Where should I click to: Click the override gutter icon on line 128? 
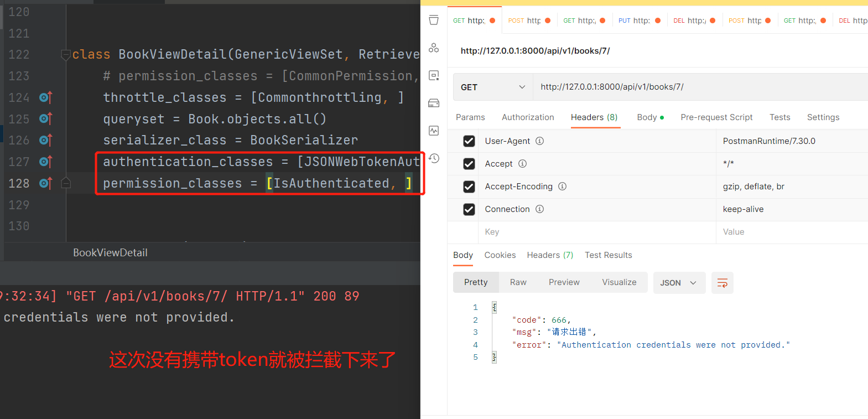click(45, 183)
